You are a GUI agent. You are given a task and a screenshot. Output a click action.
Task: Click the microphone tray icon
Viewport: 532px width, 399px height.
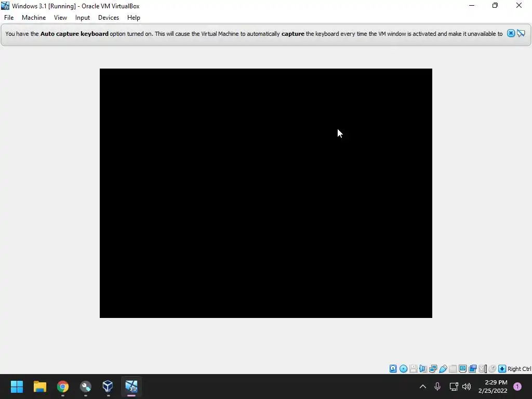point(437,387)
